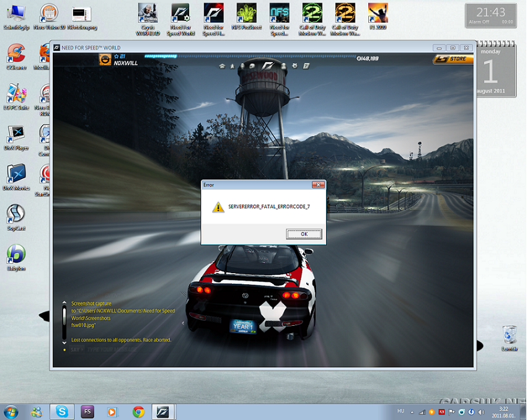The width and height of the screenshot is (527, 420).
Task: Click the chat scrollbar up arrow
Action: click(x=64, y=302)
